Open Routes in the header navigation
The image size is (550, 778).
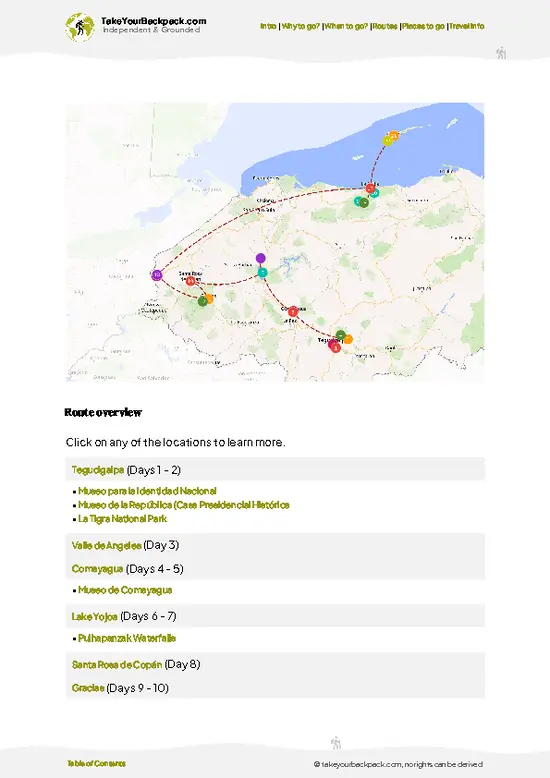(x=385, y=26)
